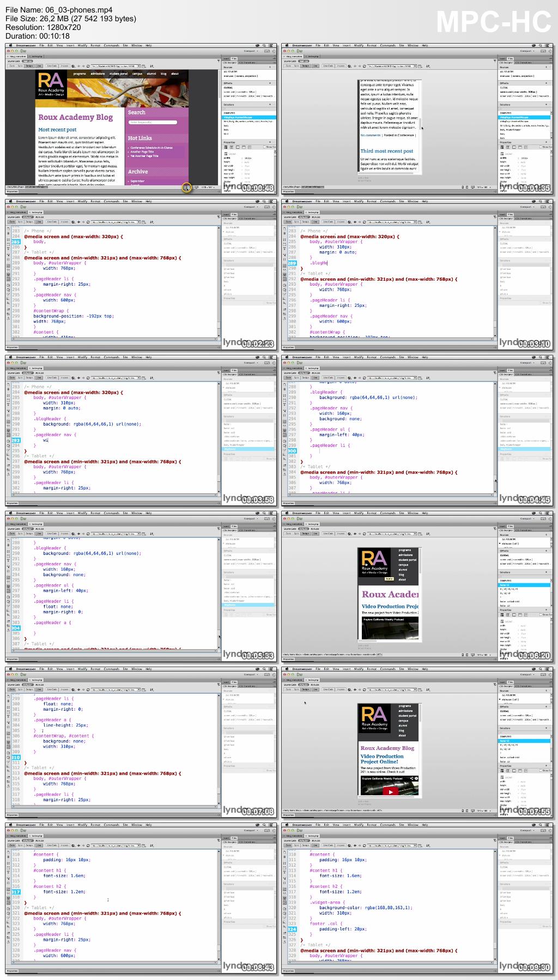Switch to CSS Transitions tab at 00:00:48
The height and width of the screenshot is (980, 558).
pyautogui.click(x=248, y=62)
